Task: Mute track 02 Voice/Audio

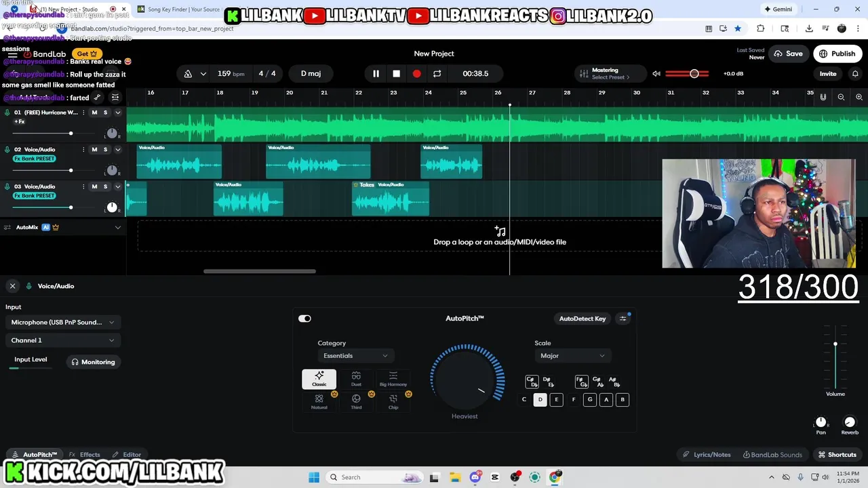Action: pyautogui.click(x=94, y=150)
